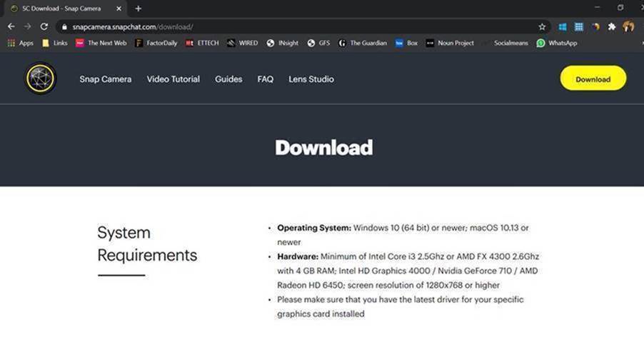Screen dimensions: 644x342
Task: Open the Socialmeans bookmark
Action: [x=505, y=43]
